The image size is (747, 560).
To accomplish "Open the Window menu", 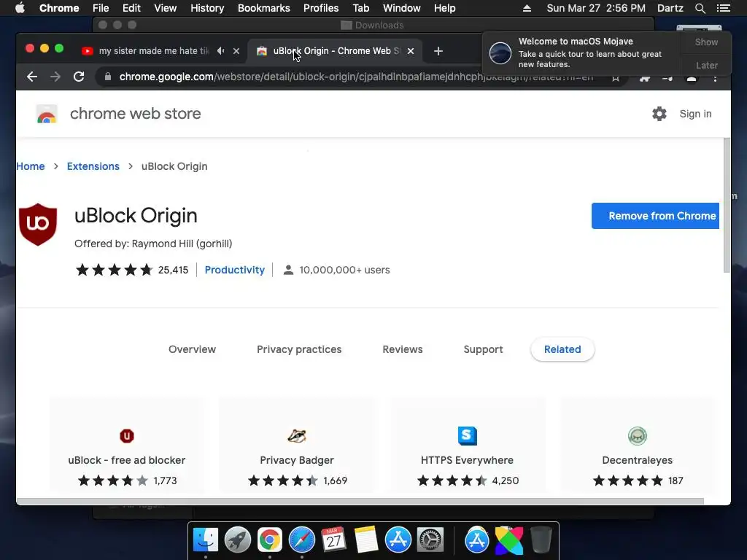I will tap(402, 8).
